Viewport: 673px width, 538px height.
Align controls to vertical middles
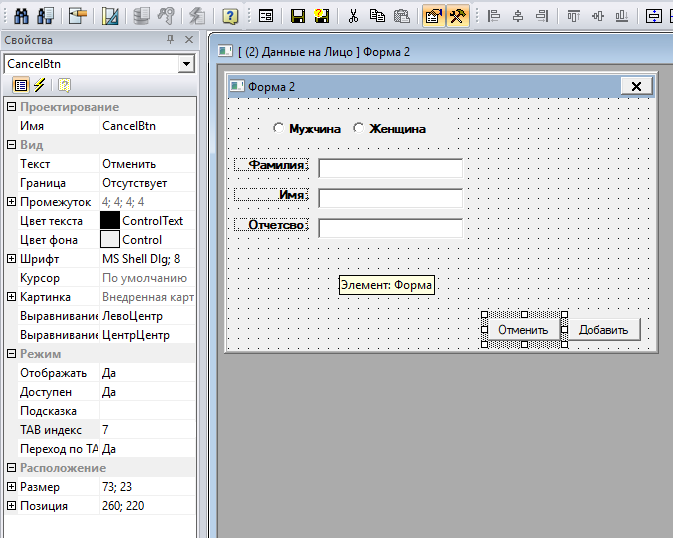(x=598, y=16)
